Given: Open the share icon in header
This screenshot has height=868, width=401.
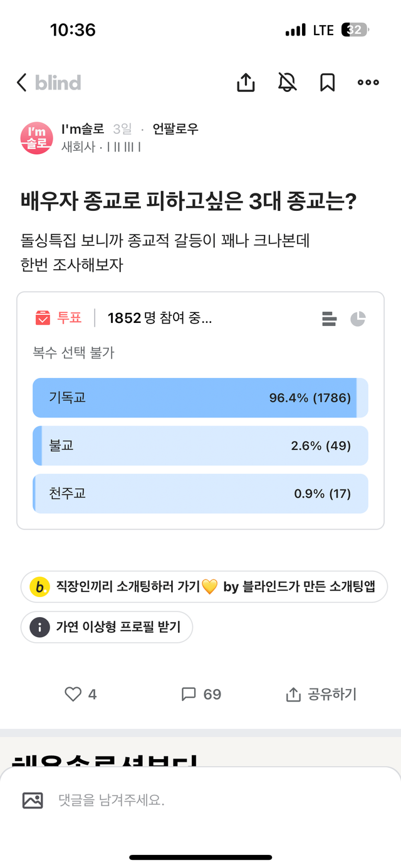Looking at the screenshot, I should point(246,83).
